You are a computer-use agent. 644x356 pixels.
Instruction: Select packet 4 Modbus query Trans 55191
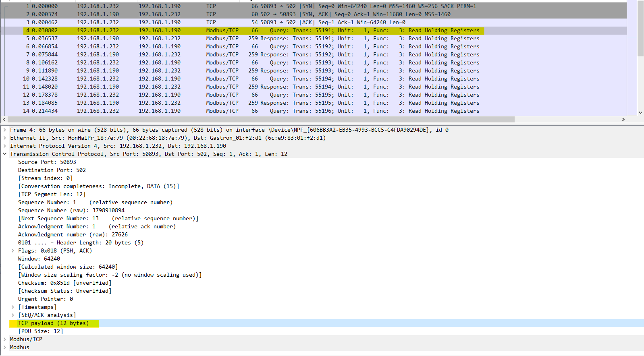(314, 30)
